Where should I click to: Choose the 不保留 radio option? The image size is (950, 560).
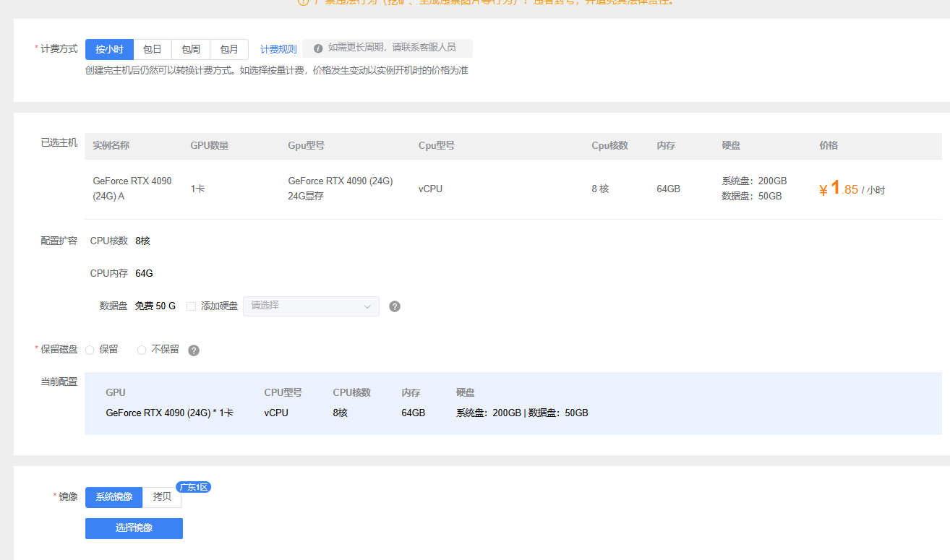[142, 350]
